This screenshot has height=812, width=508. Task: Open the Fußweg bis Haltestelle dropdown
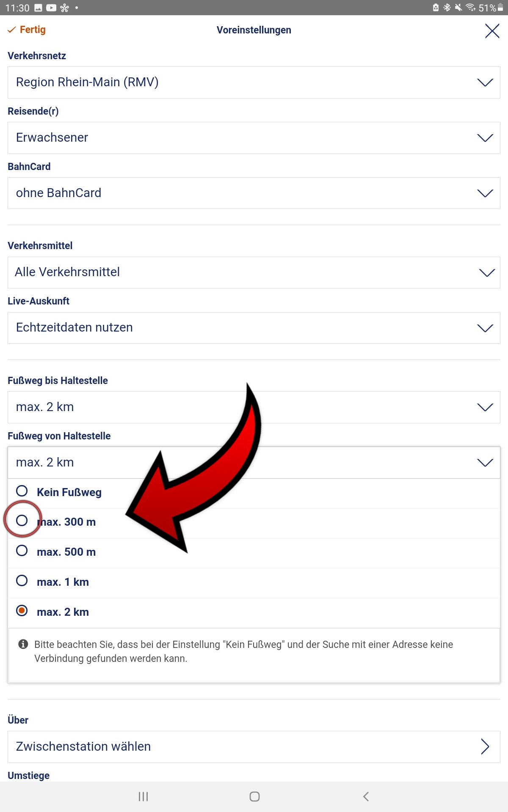tap(254, 407)
